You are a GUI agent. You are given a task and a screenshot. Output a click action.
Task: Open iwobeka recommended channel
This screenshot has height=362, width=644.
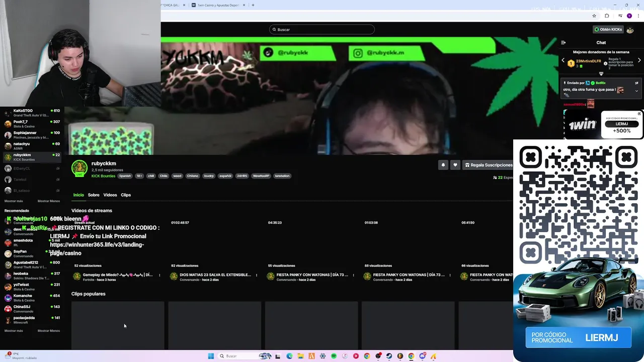(32, 276)
